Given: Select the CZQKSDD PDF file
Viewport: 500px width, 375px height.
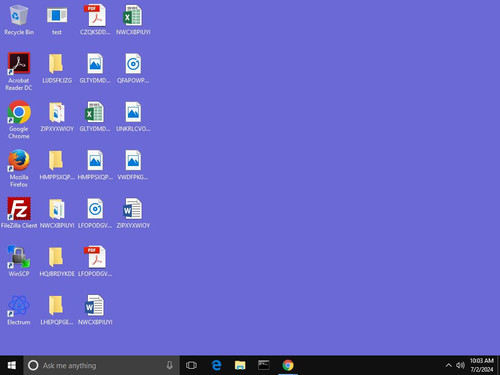Looking at the screenshot, I should pyautogui.click(x=95, y=20).
